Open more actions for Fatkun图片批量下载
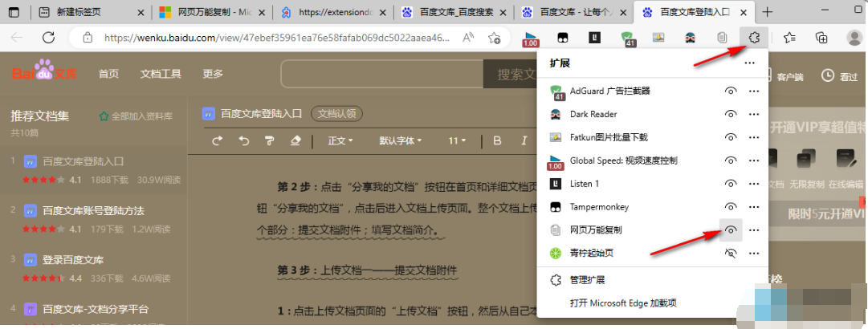868x329 pixels. (x=753, y=137)
